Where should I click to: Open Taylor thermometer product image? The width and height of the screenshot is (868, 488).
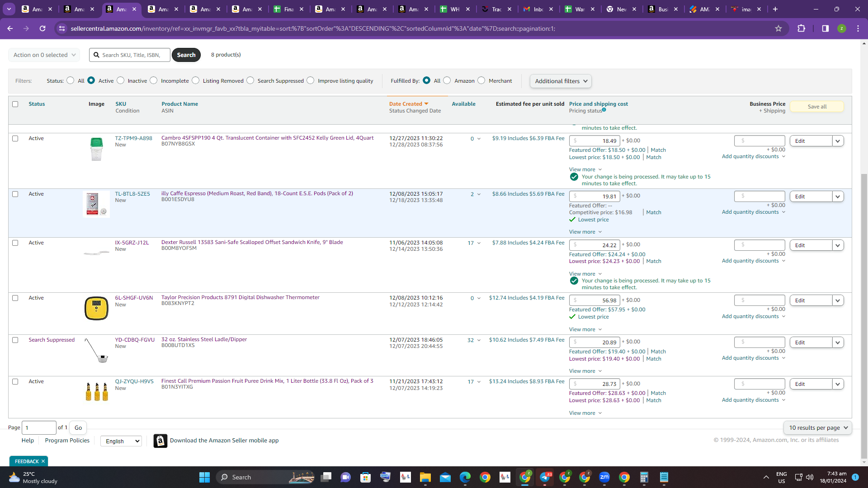(96, 308)
